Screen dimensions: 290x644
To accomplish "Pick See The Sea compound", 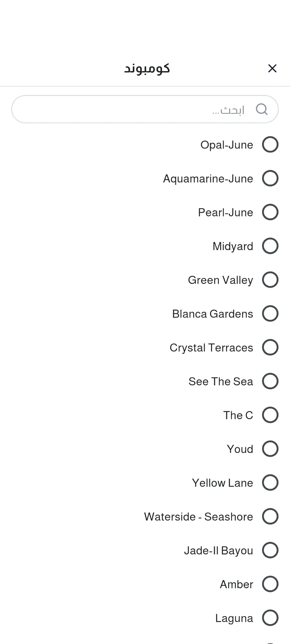I will (x=270, y=381).
